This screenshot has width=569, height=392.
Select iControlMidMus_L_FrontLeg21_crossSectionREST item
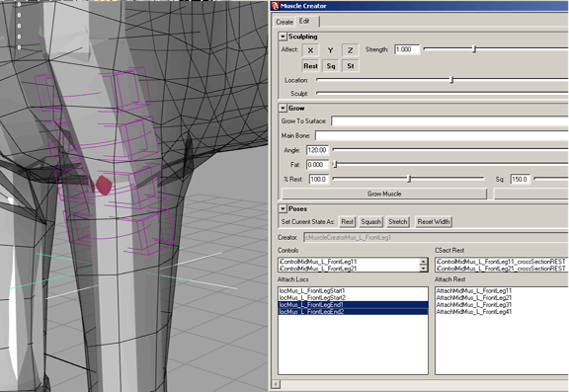tap(501, 269)
